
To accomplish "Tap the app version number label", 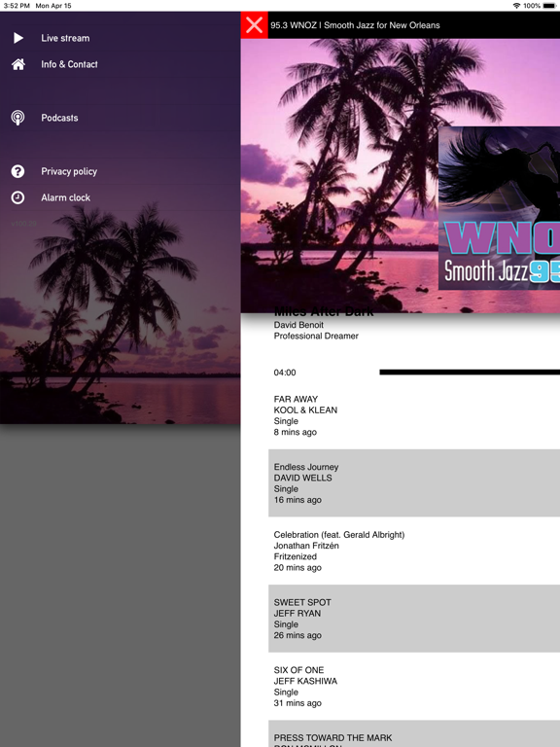I will pos(23,224).
